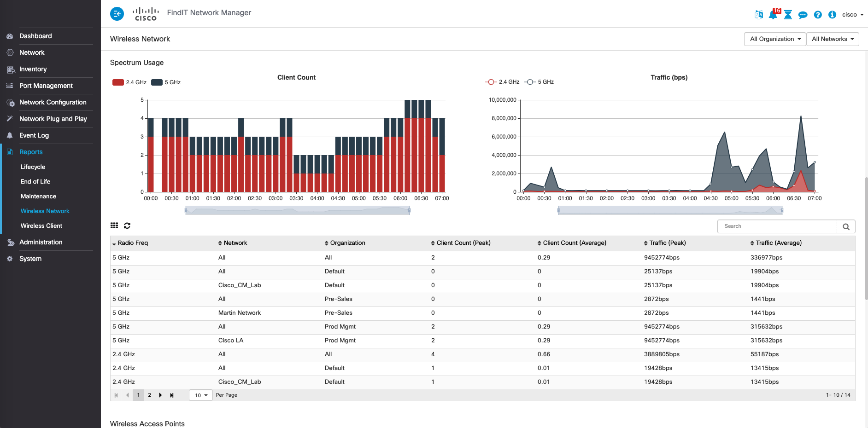Open the All Organization dropdown

[x=774, y=39]
